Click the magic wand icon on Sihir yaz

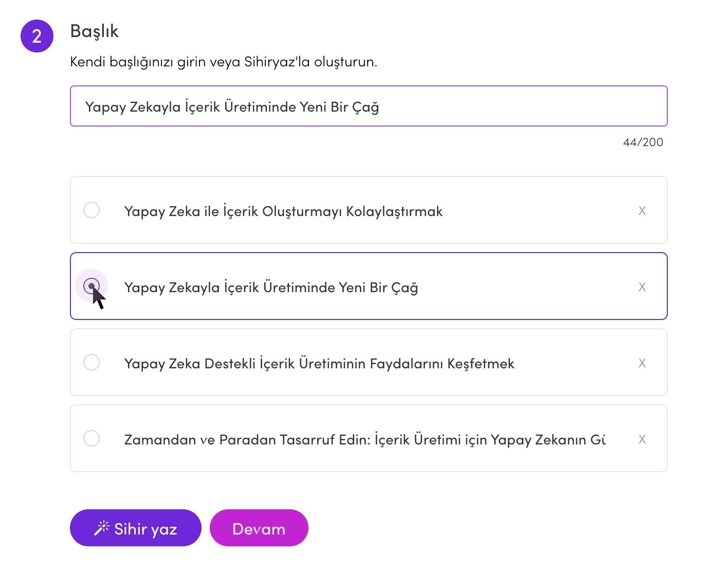click(101, 528)
